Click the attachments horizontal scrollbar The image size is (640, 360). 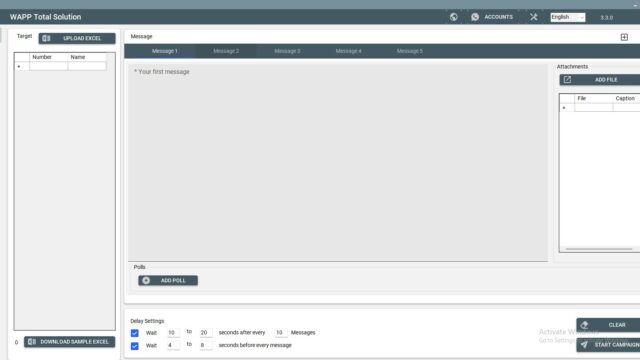click(599, 249)
